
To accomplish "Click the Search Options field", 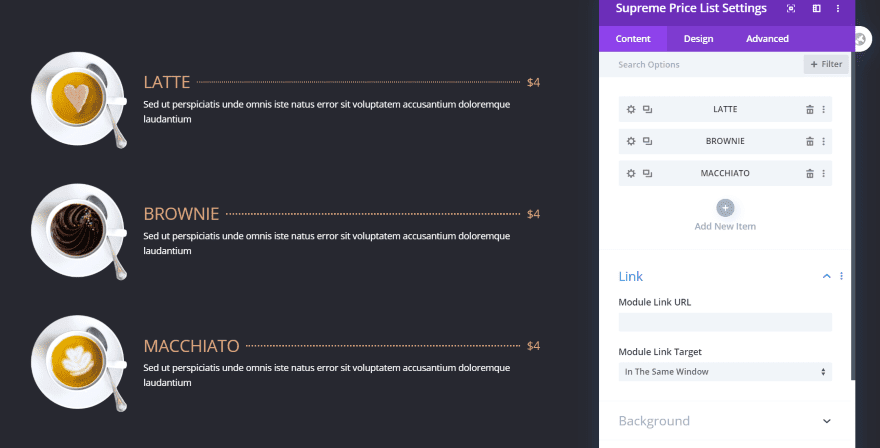I will (702, 65).
